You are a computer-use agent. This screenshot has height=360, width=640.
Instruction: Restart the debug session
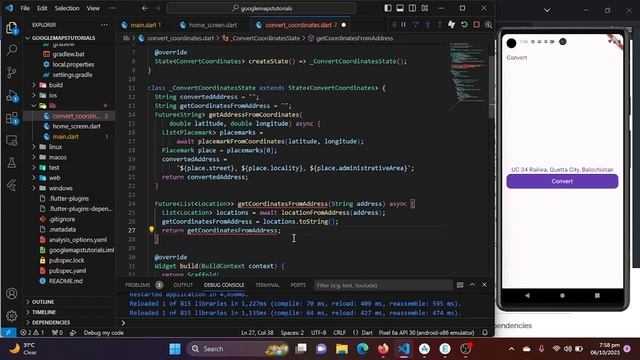tap(464, 25)
